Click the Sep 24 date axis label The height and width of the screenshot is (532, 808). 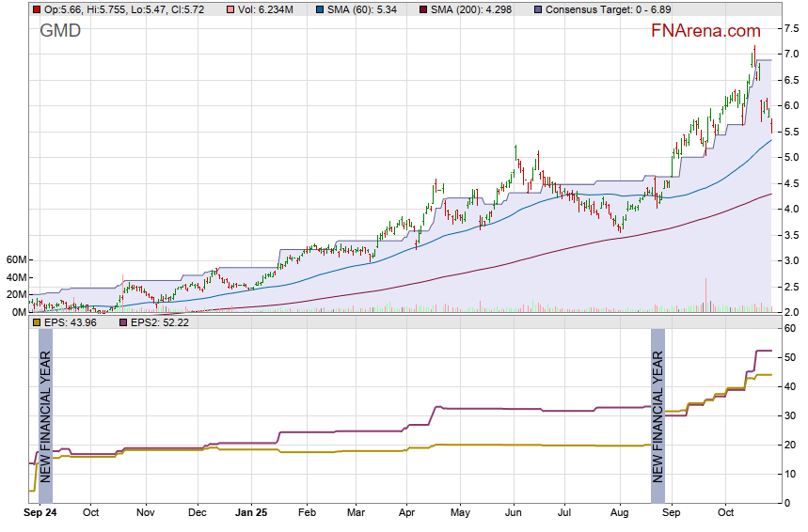40,513
